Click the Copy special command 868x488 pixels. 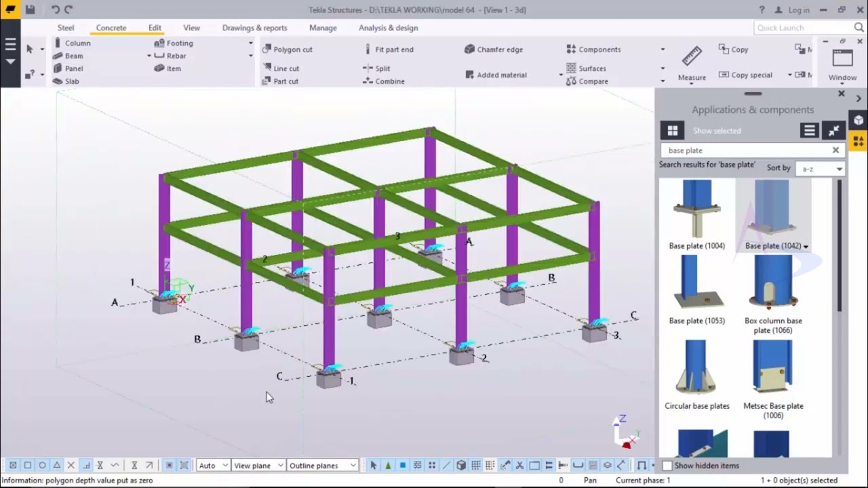pyautogui.click(x=745, y=75)
